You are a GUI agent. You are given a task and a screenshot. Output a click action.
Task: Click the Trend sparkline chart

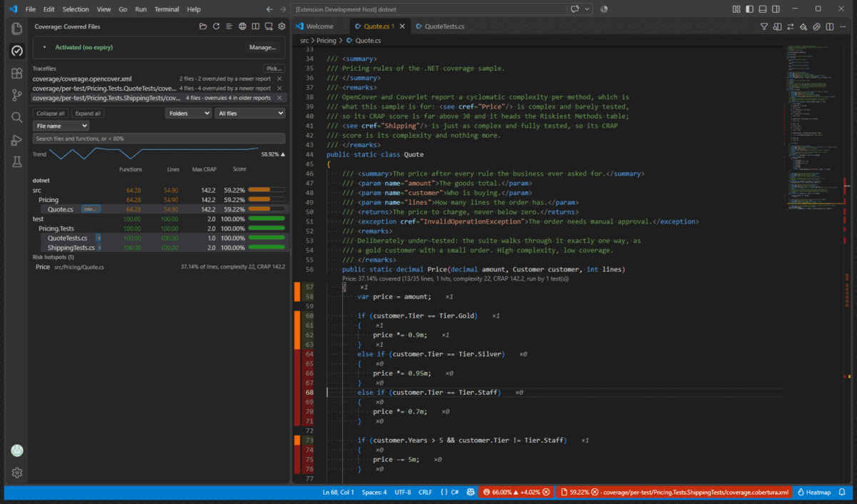154,153
